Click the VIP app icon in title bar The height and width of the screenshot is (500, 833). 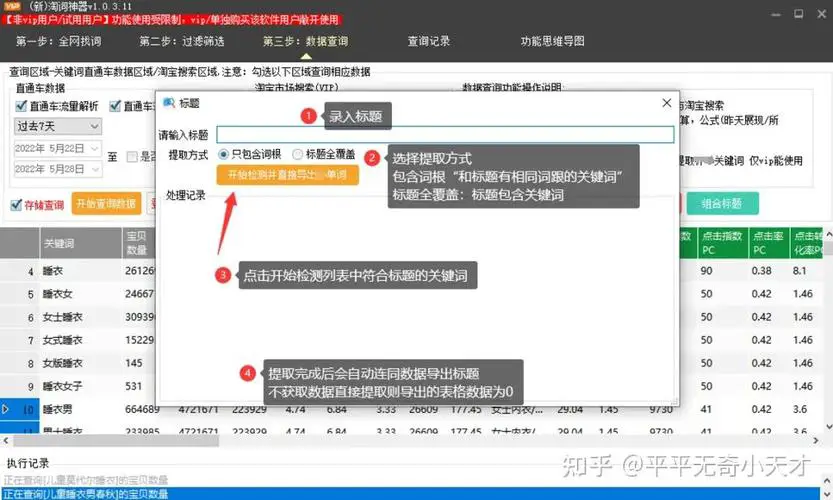(x=11, y=6)
